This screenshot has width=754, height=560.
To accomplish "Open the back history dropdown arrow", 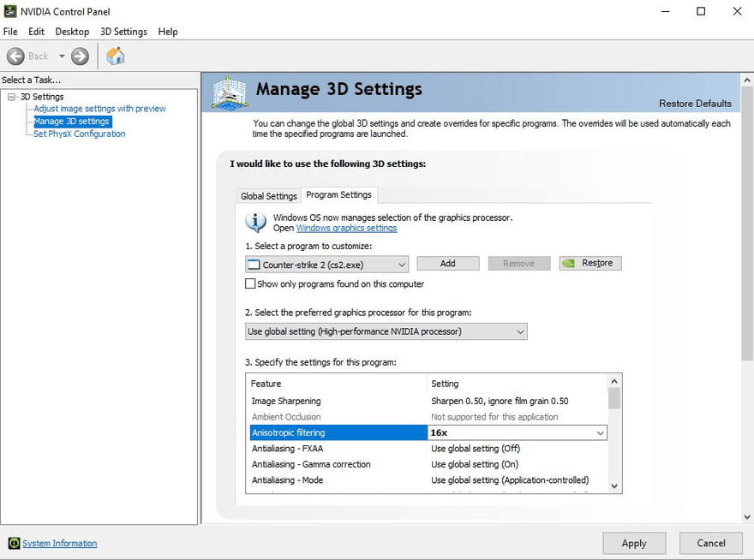I will pyautogui.click(x=62, y=57).
